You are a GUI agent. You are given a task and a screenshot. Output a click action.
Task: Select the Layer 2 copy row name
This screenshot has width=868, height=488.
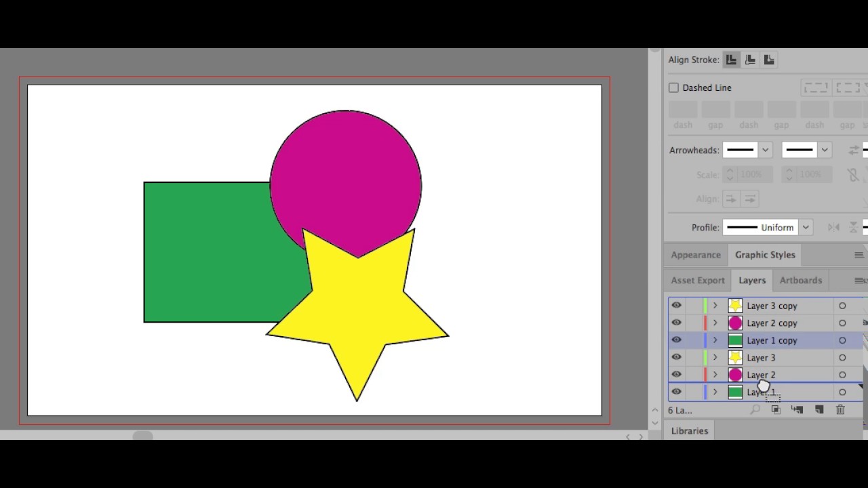point(772,323)
